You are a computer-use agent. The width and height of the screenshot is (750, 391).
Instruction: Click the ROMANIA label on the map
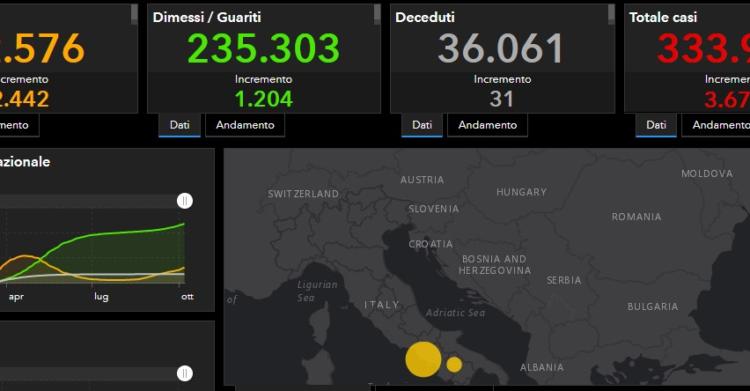pyautogui.click(x=636, y=217)
